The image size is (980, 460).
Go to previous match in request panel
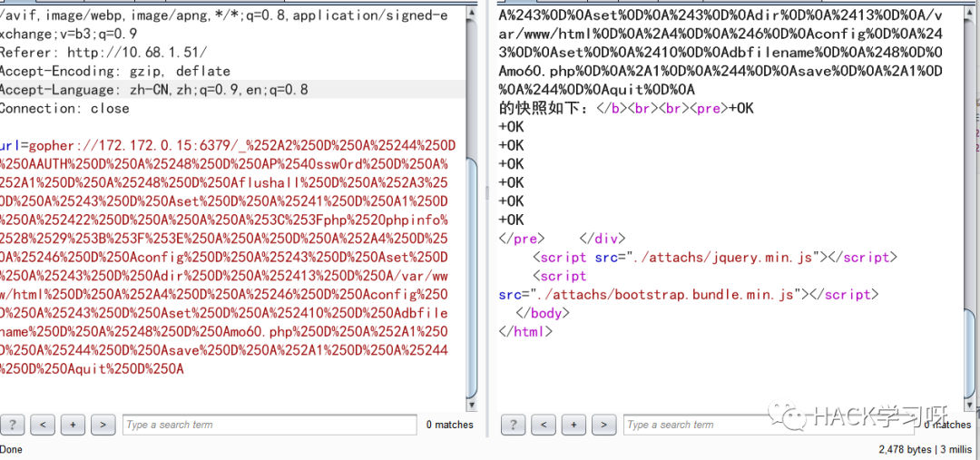(43, 425)
